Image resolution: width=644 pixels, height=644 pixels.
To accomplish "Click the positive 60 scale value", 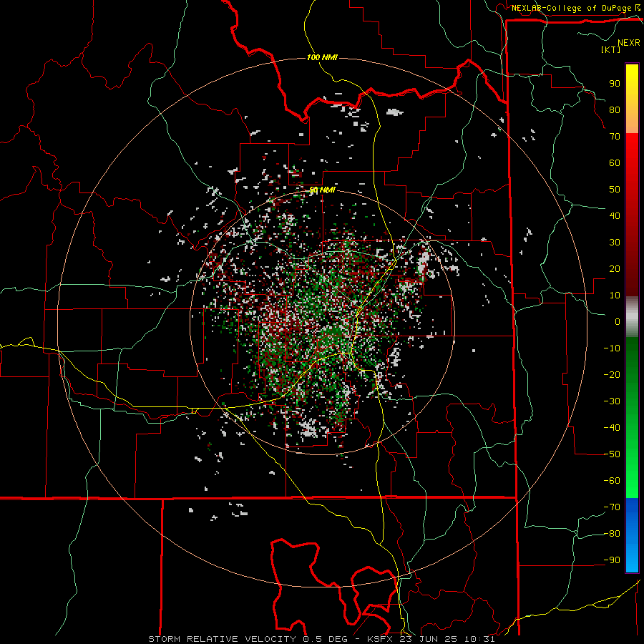I will pos(615,162).
